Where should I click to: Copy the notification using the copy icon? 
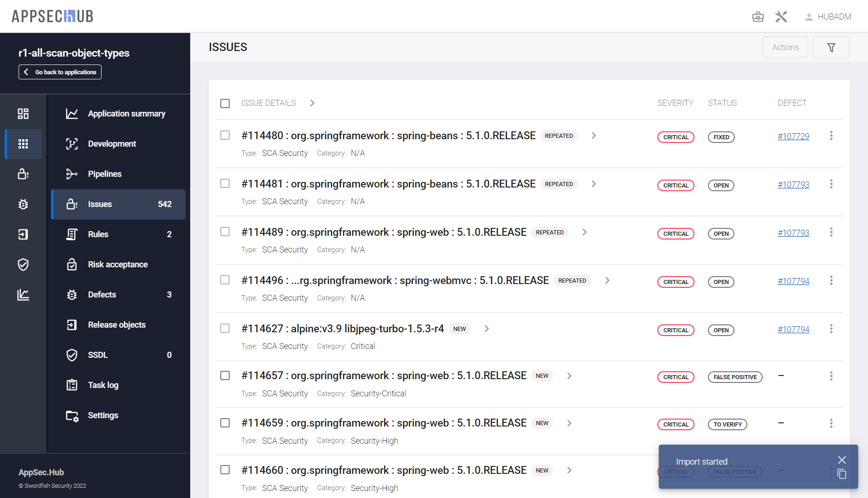[x=842, y=474]
